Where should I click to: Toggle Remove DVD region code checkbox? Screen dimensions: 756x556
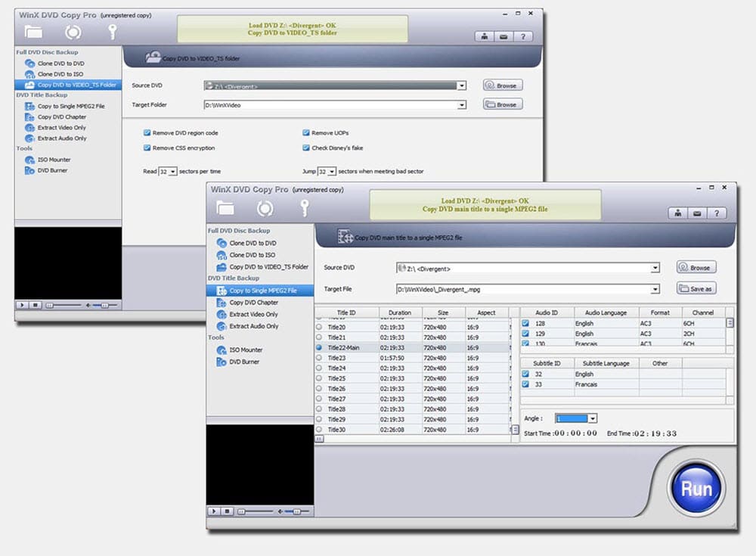pyautogui.click(x=147, y=132)
